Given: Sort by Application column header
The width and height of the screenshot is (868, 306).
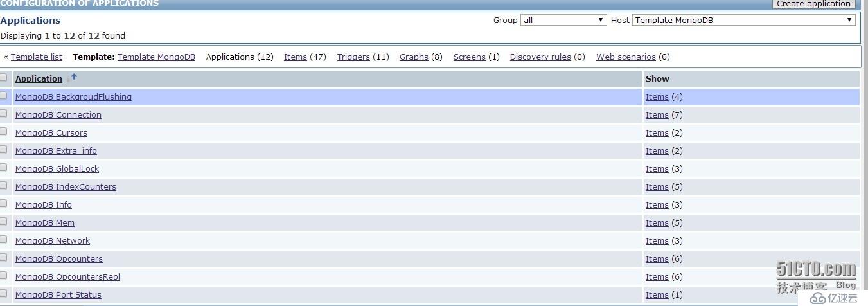Looking at the screenshot, I should [x=39, y=78].
